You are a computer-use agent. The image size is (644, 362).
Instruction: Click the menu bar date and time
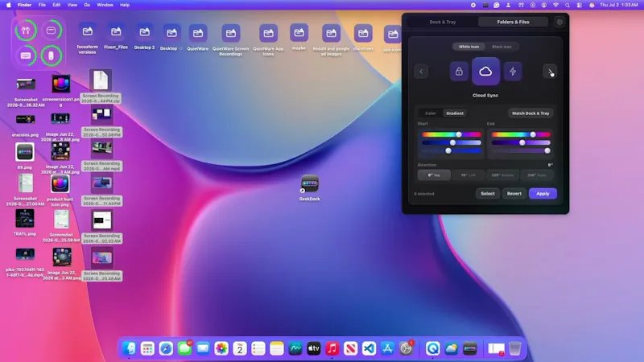[x=618, y=5]
